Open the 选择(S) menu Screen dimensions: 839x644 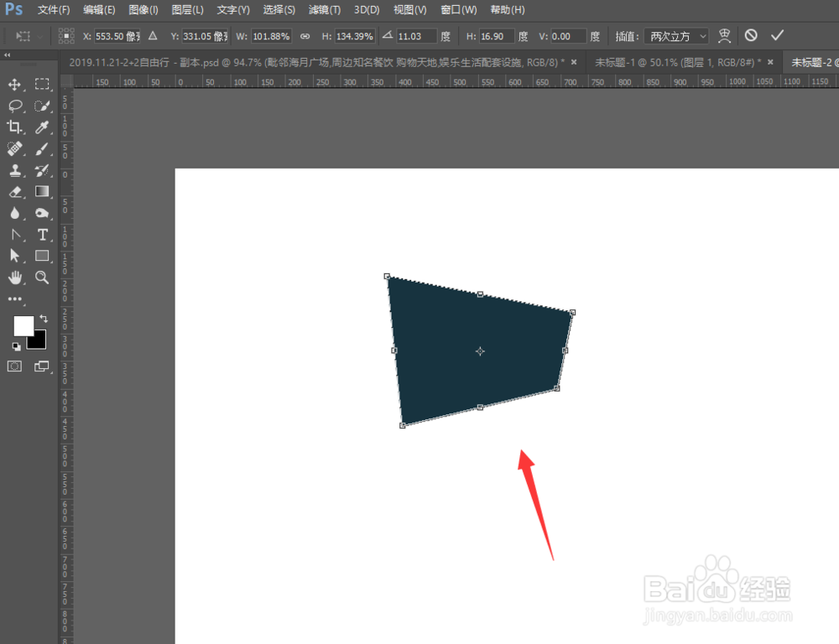[x=279, y=9]
